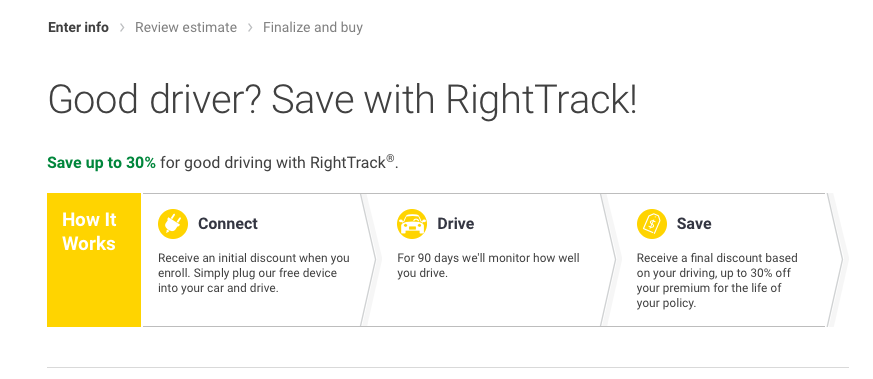Screen dimensions: 873x379
Task: Click the Connect heading
Action: click(x=228, y=224)
